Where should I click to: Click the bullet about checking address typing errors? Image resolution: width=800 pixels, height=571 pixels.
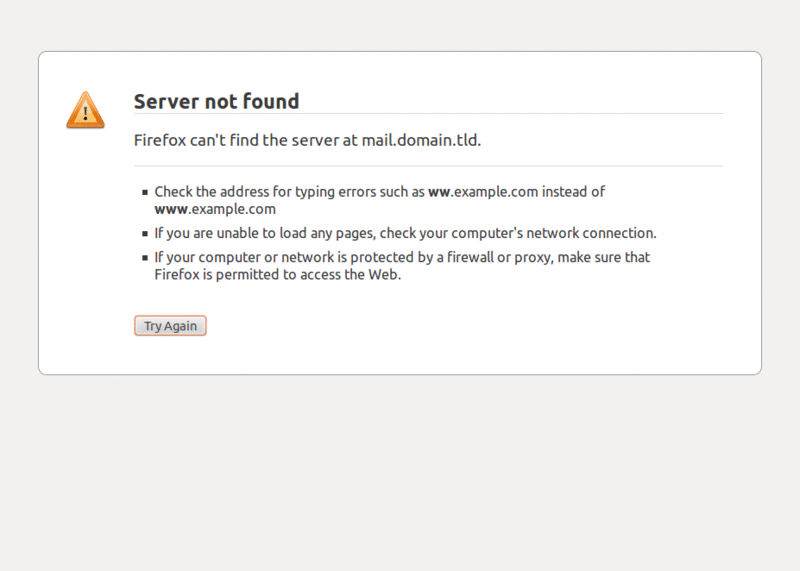pos(380,200)
